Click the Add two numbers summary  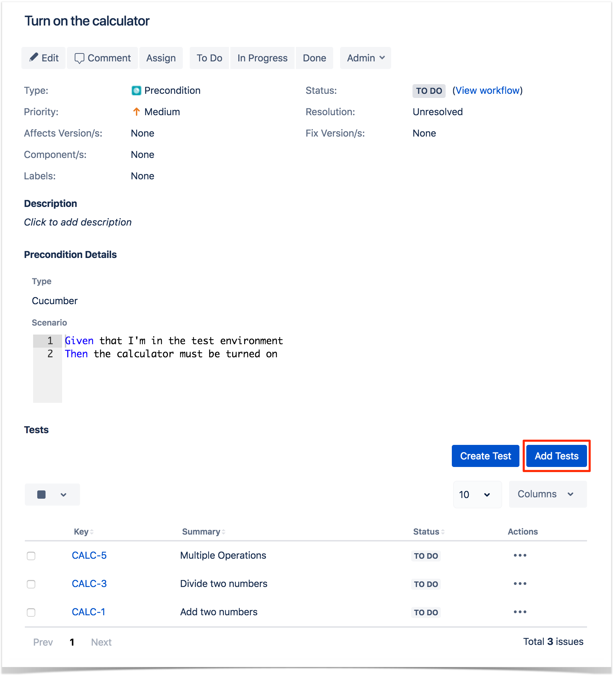pos(219,612)
